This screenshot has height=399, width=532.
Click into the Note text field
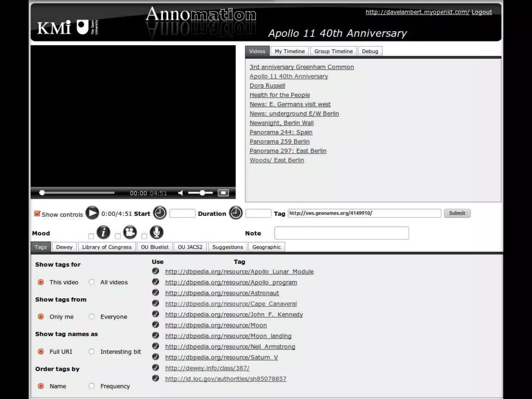pos(341,233)
